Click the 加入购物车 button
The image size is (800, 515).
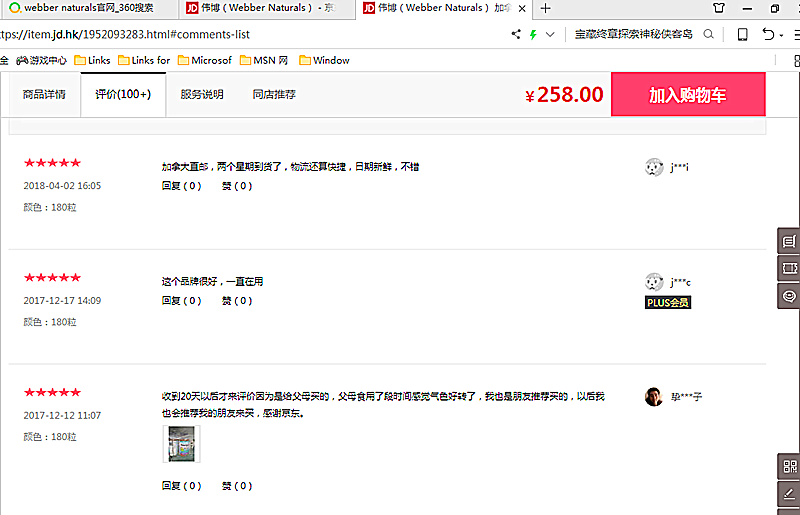[x=687, y=95]
